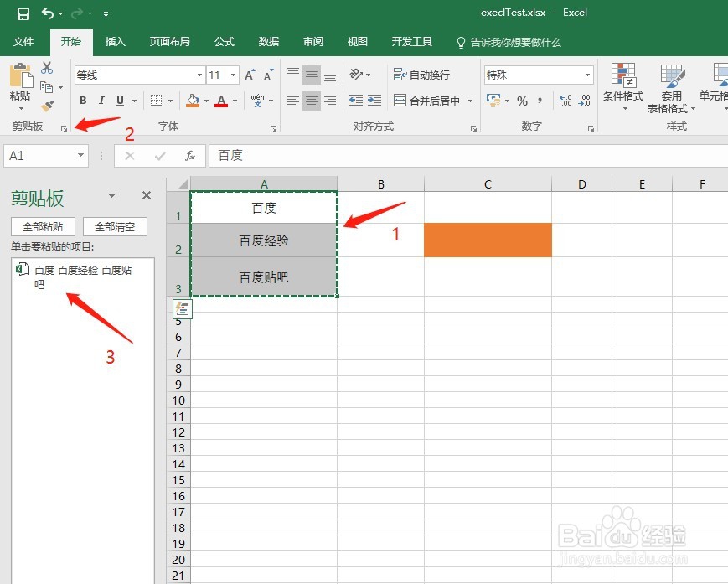The height and width of the screenshot is (584, 728).
Task: Switch to the 数据 tab
Action: (x=268, y=42)
